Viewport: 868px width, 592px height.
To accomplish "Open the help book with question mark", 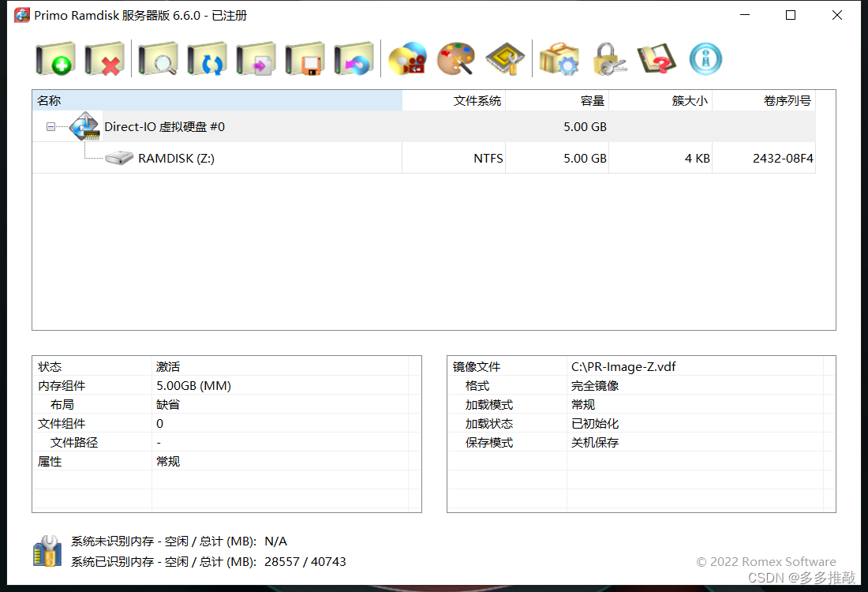I will 657,58.
